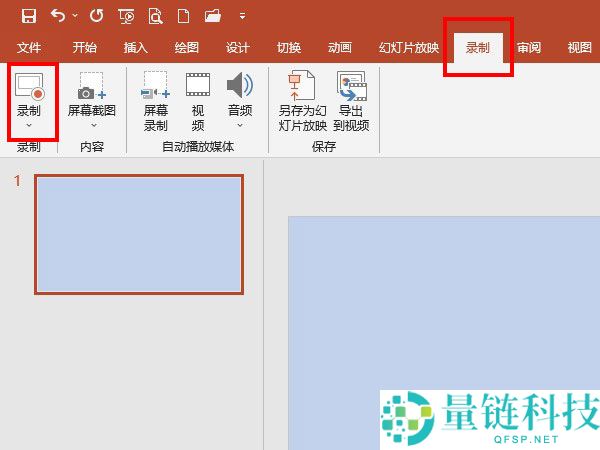Screen dimensions: 600x450
Task: Customize Quick Access Toolbar dropdown
Action: 242,16
